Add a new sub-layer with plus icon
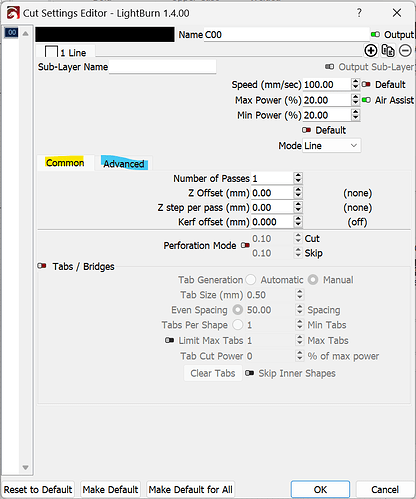This screenshot has width=416, height=499. (371, 51)
